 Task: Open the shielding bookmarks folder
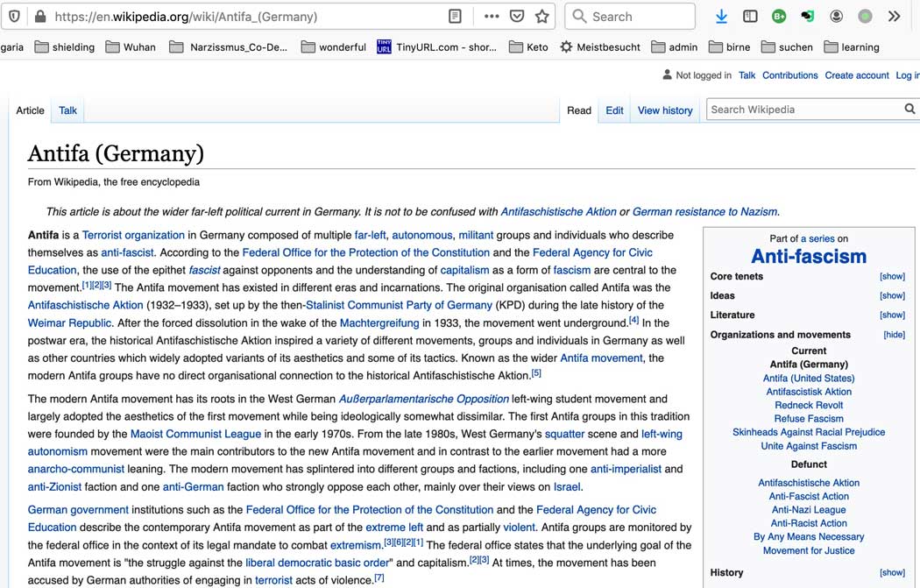pyautogui.click(x=65, y=47)
